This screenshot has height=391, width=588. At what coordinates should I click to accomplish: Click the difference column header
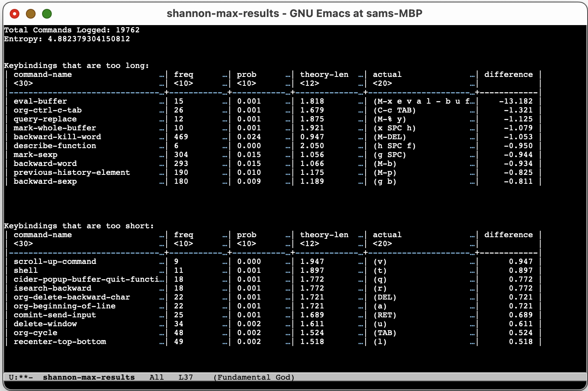(x=509, y=74)
